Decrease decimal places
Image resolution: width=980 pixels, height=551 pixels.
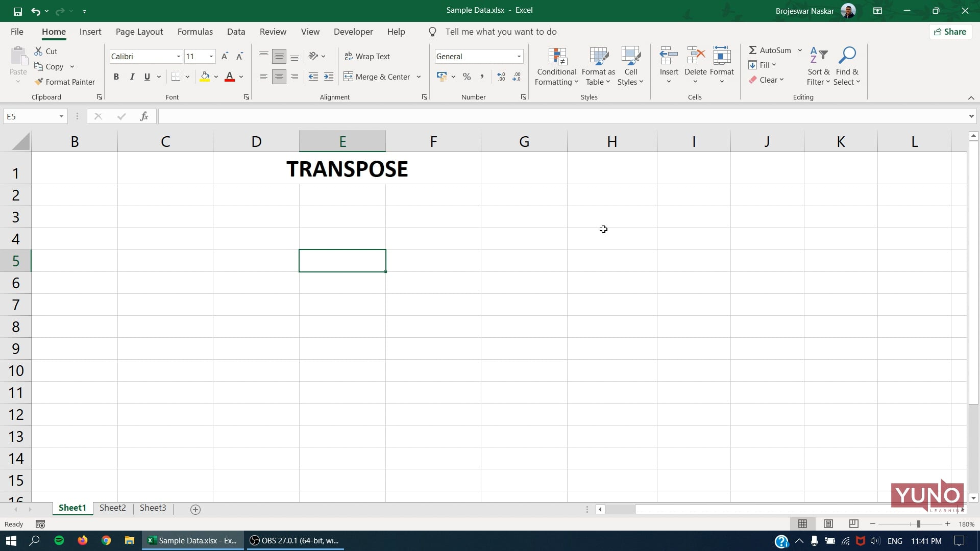tap(517, 77)
